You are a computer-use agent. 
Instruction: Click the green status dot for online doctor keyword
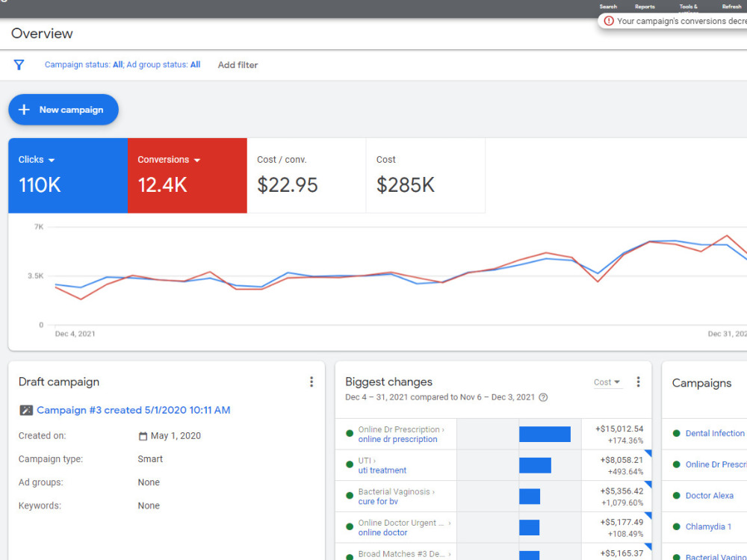point(349,528)
